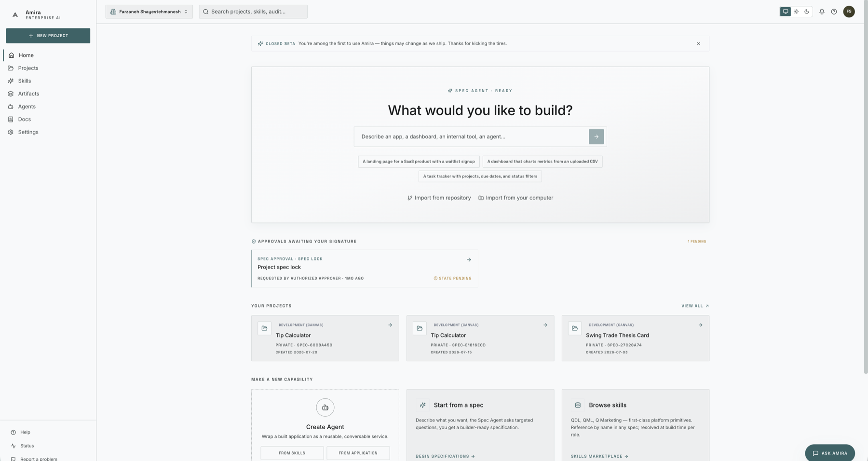Click Skills Marketplace link
Image resolution: width=868 pixels, height=461 pixels.
tap(599, 456)
